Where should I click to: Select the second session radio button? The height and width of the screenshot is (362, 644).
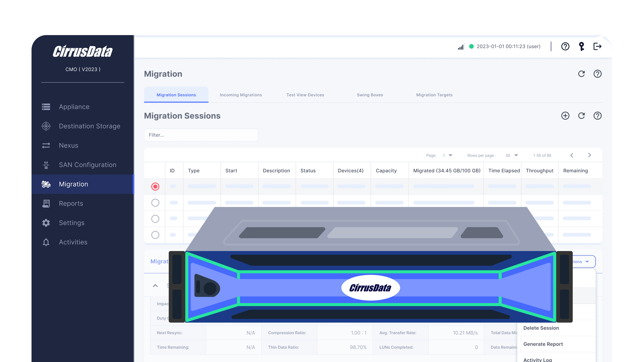coord(155,203)
